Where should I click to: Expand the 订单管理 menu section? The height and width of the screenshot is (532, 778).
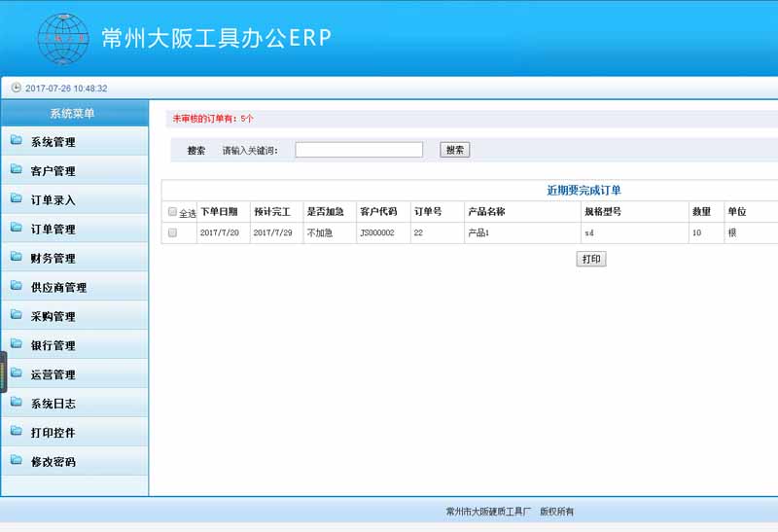click(53, 230)
